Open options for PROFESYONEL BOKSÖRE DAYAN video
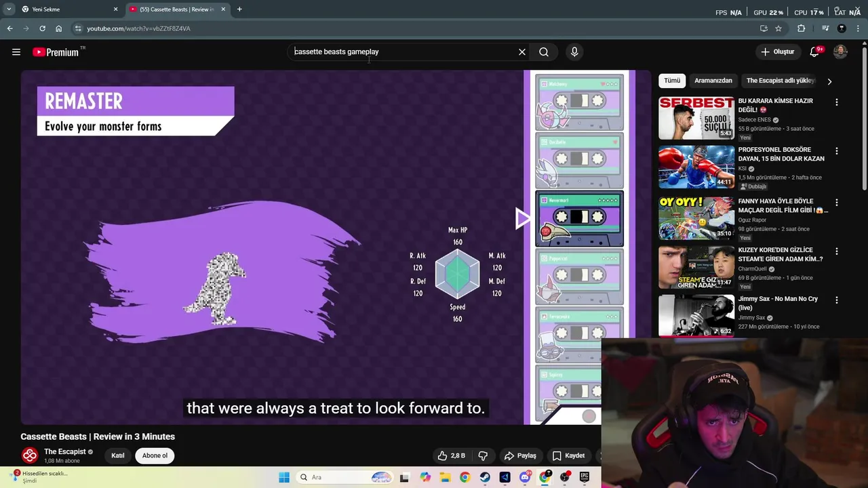This screenshot has height=488, width=868. 836,150
